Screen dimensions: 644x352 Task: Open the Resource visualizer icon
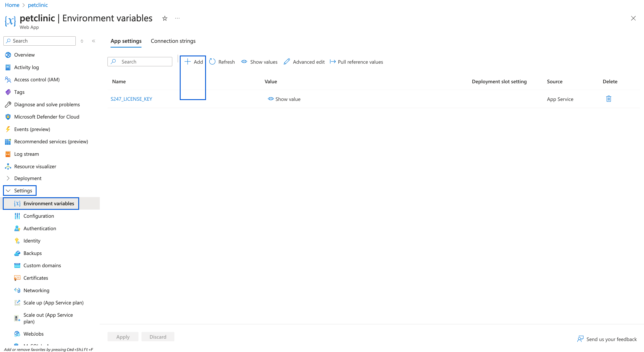pyautogui.click(x=8, y=166)
